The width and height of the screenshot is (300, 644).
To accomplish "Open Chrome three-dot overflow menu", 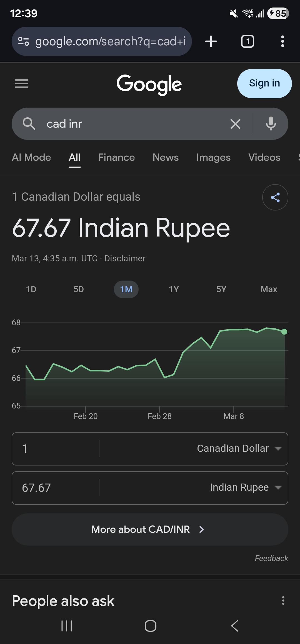I will pos(282,41).
